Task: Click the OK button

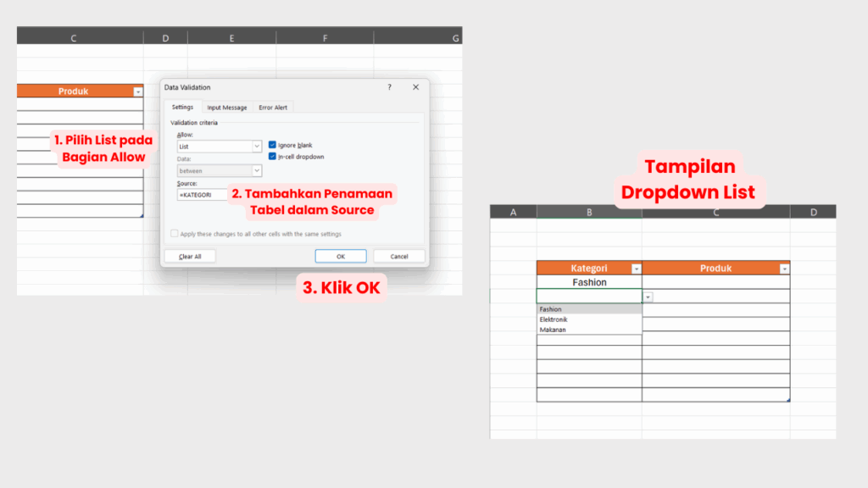Action: point(340,256)
